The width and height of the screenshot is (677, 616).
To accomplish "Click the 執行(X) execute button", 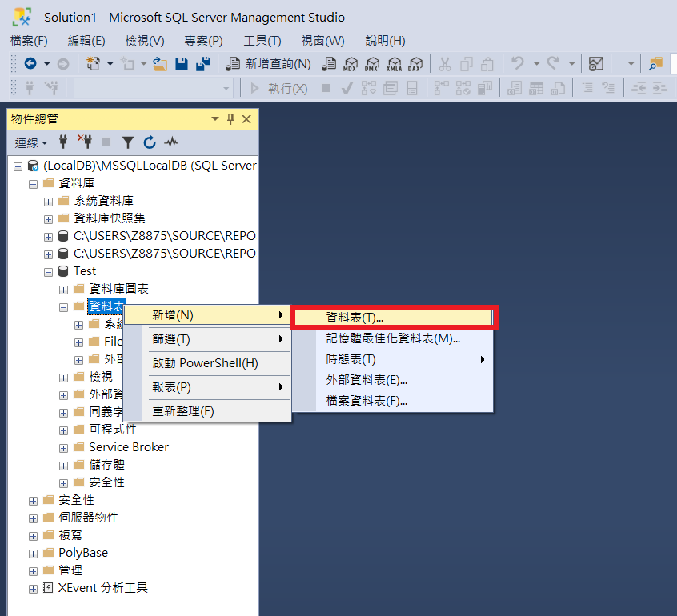I will pyautogui.click(x=279, y=89).
